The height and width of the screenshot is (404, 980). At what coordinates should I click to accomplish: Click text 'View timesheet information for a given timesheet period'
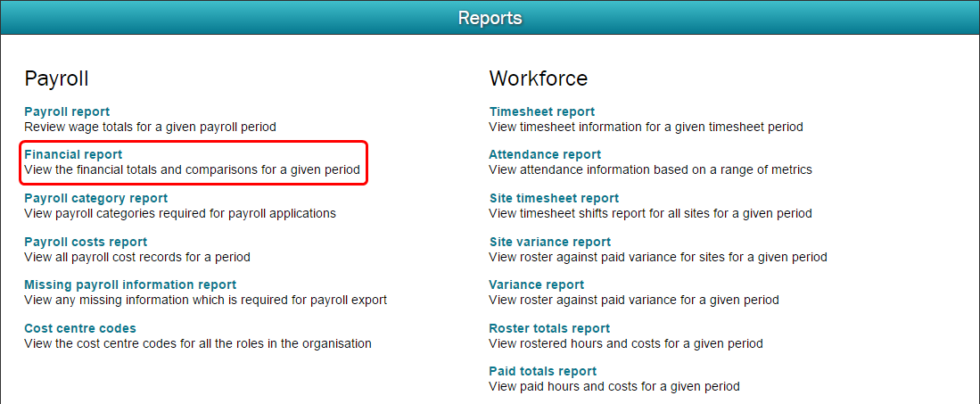(646, 127)
